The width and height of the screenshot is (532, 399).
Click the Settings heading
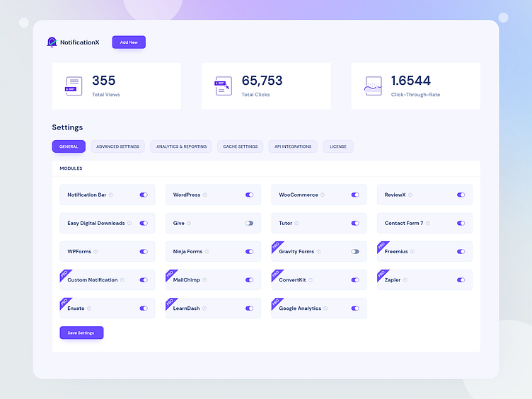click(67, 127)
